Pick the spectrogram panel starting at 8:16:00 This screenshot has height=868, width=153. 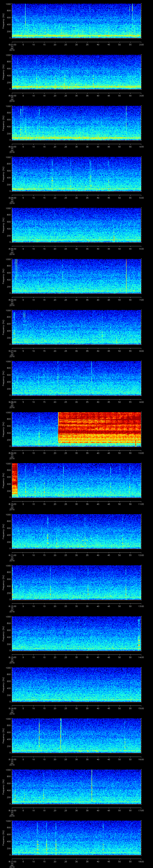(77, 786)
